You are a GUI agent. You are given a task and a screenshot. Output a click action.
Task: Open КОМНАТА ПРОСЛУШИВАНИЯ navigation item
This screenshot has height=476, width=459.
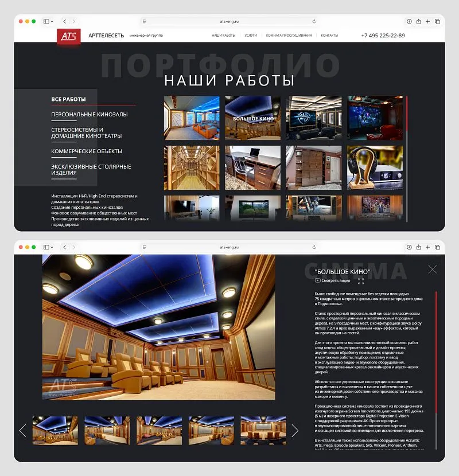click(289, 36)
